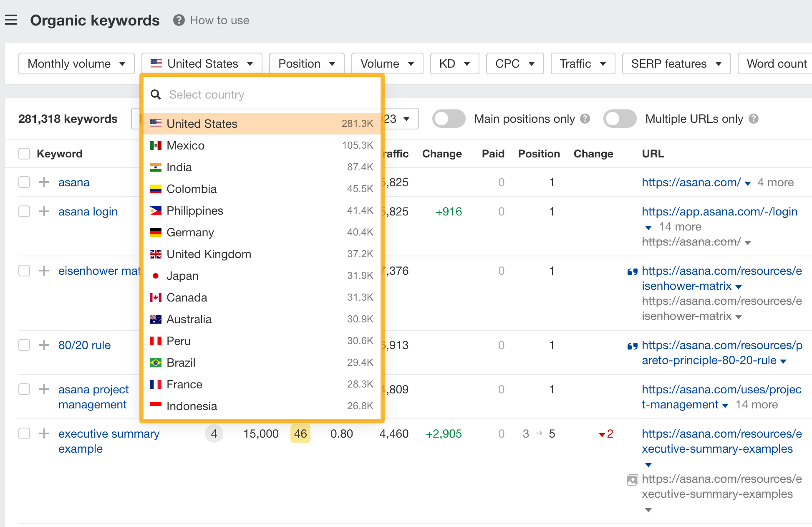Open the asana keyword link

click(x=74, y=182)
